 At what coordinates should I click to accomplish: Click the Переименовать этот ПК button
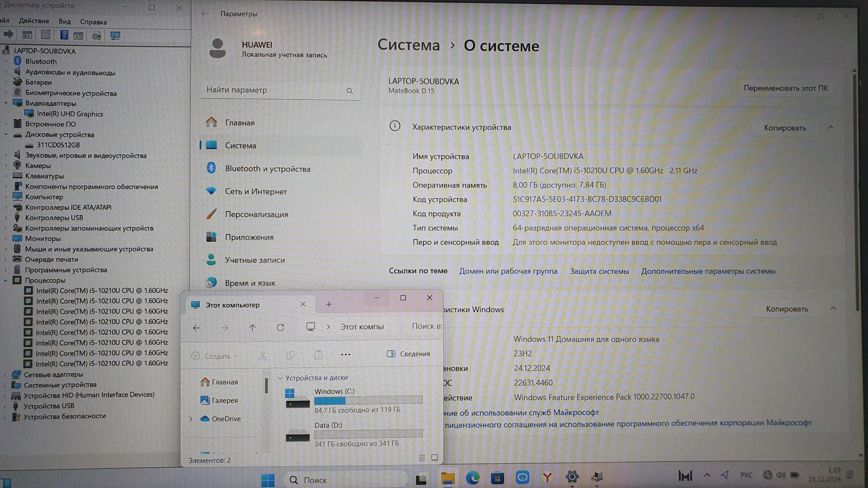tap(785, 88)
